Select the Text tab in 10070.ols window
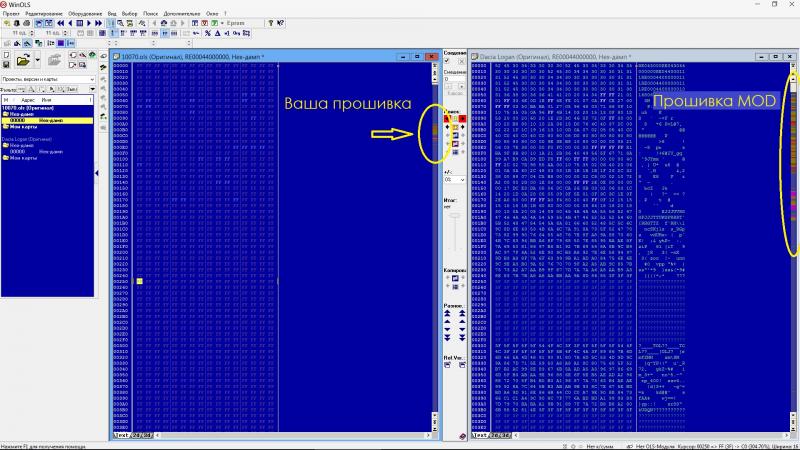This screenshot has height=450, width=800. pos(121,435)
